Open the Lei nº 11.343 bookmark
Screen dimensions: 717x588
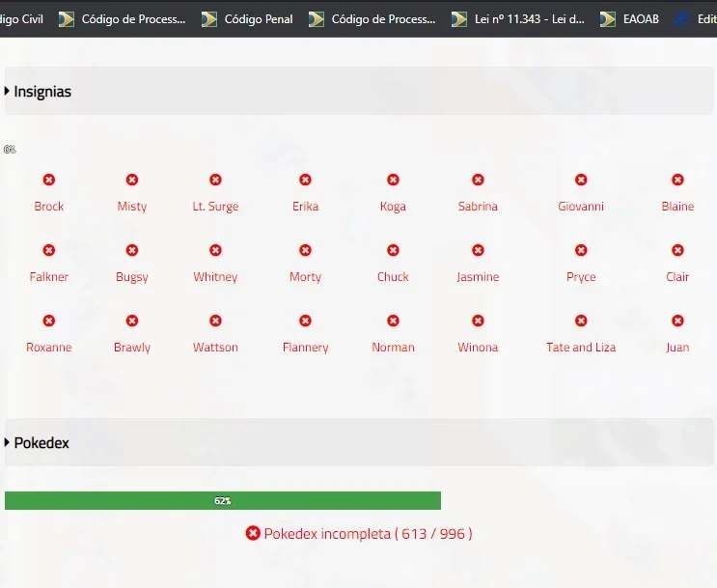(x=518, y=18)
